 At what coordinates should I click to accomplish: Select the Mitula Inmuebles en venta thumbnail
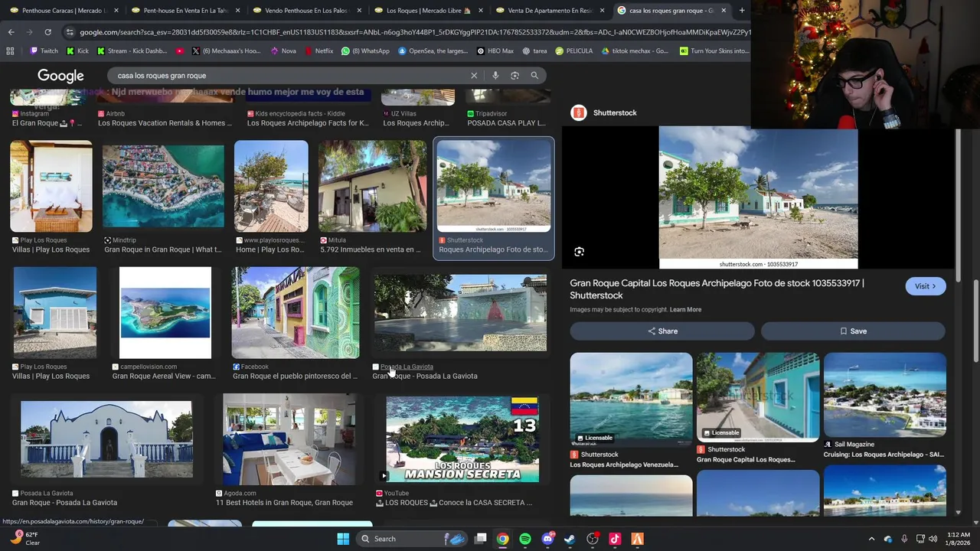pyautogui.click(x=372, y=186)
